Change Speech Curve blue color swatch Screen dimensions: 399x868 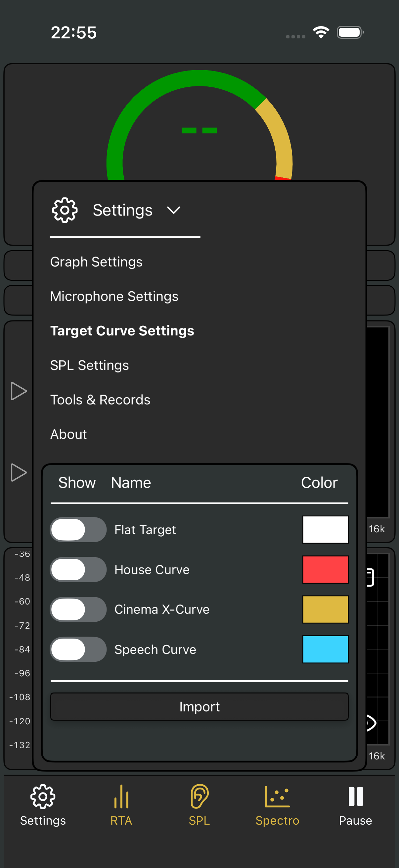pyautogui.click(x=325, y=649)
